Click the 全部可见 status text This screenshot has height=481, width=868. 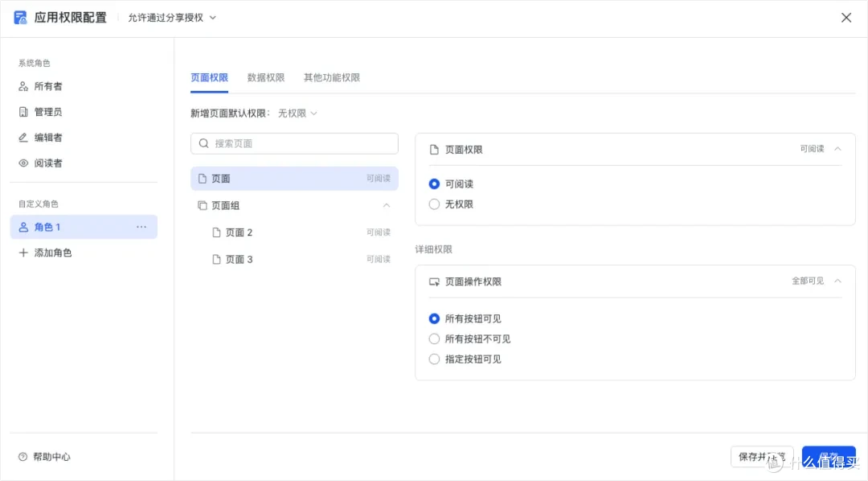tap(808, 281)
